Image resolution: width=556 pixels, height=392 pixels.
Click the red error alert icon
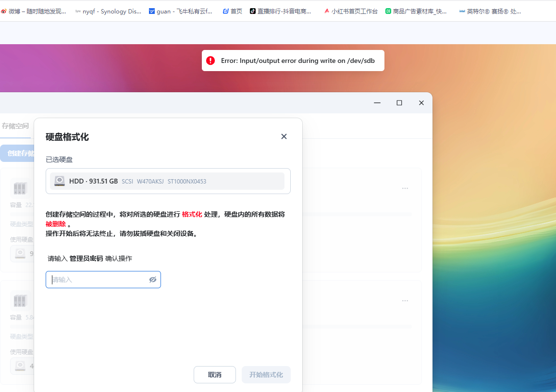point(210,61)
